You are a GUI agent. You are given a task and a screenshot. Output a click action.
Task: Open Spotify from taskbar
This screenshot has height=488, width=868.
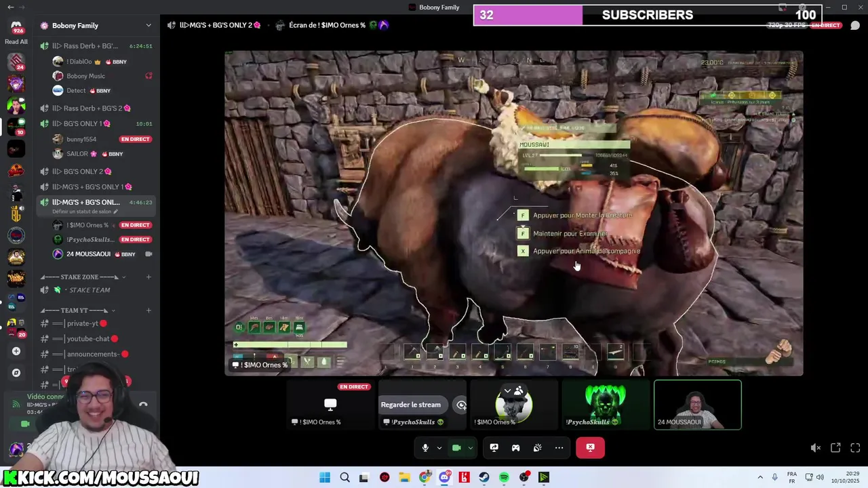pos(504,477)
